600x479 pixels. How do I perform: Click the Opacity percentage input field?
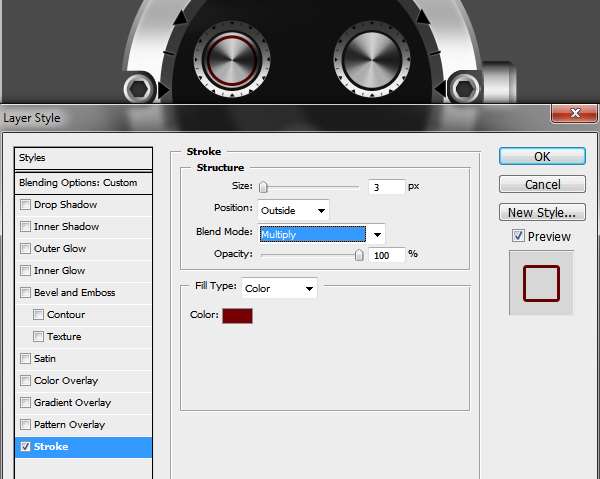(386, 255)
